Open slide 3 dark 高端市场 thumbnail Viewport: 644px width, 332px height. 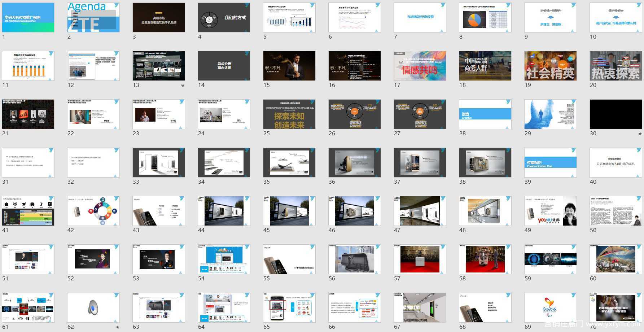(159, 17)
